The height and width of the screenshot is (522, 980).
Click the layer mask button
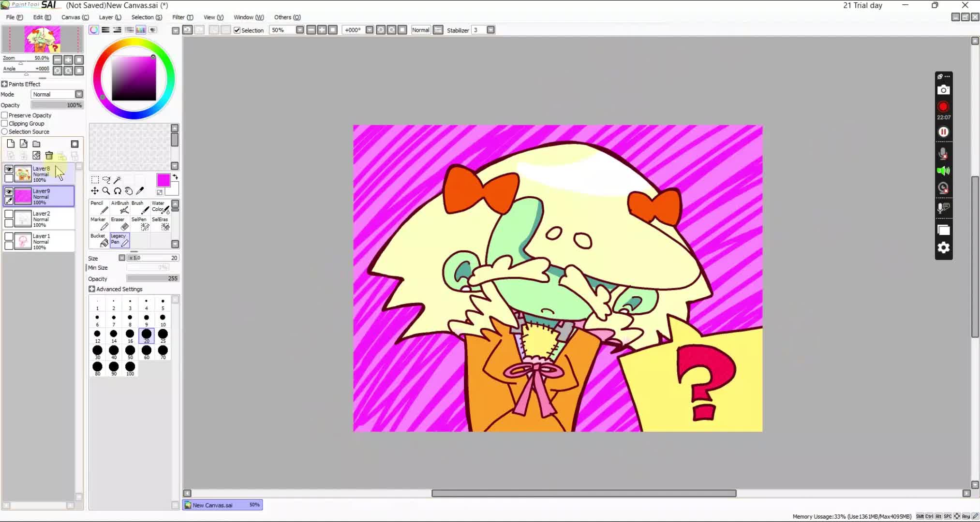tap(74, 144)
